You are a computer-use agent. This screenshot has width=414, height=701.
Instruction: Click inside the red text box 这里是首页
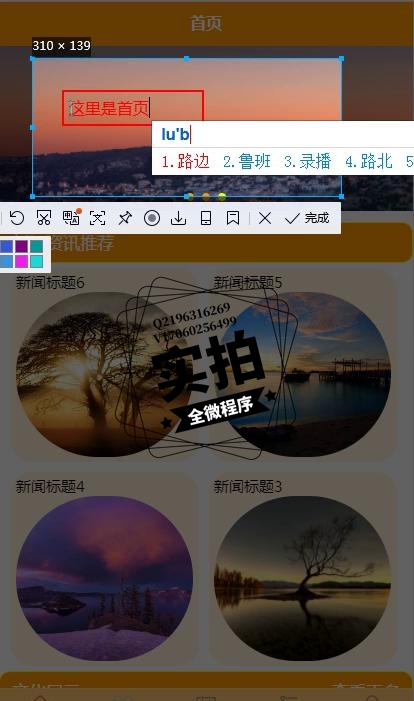click(x=133, y=108)
